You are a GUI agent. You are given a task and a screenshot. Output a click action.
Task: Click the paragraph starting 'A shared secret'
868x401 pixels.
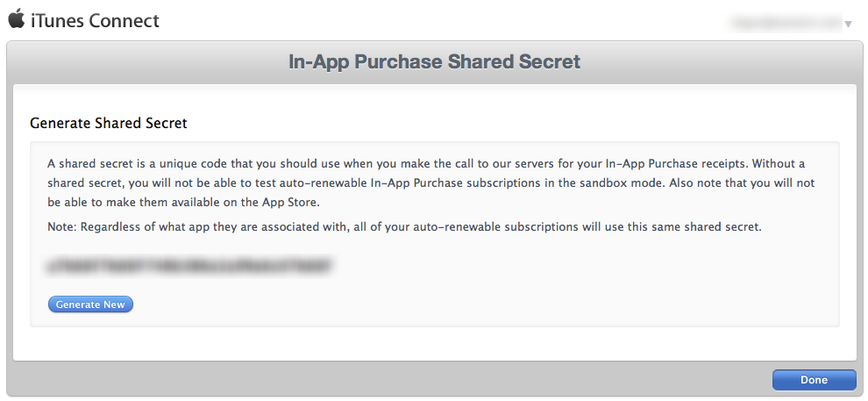coord(430,183)
